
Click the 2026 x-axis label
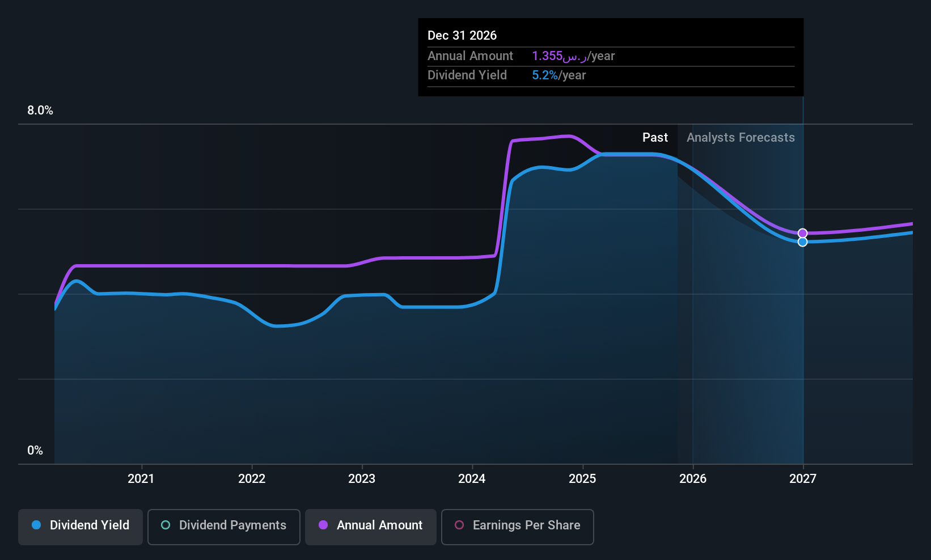[693, 479]
